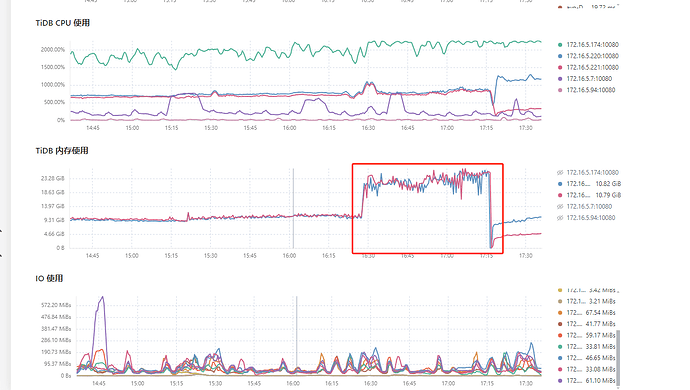Viewport: 690px width, 390px height.
Task: Toggle 172.16.5.7:10080 series in CPU chart legend
Action: 585,79
